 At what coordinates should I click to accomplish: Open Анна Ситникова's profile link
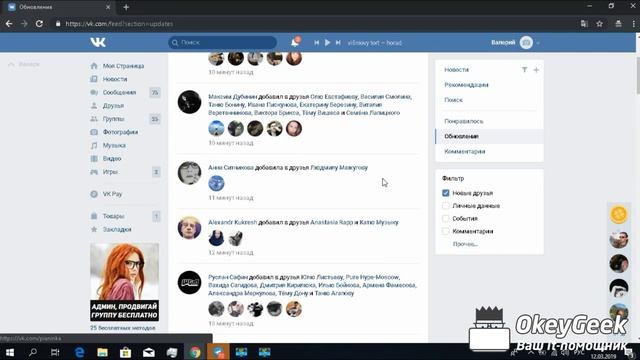[x=231, y=167]
